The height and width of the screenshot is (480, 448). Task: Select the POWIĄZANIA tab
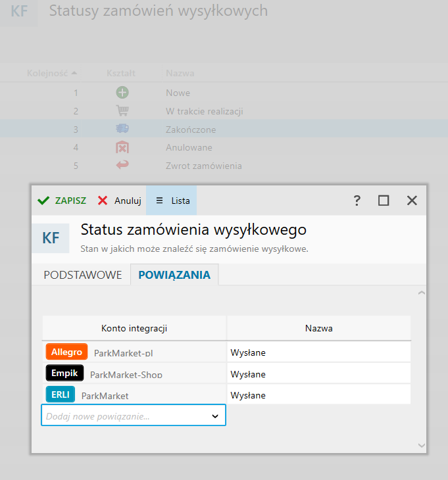click(x=174, y=275)
